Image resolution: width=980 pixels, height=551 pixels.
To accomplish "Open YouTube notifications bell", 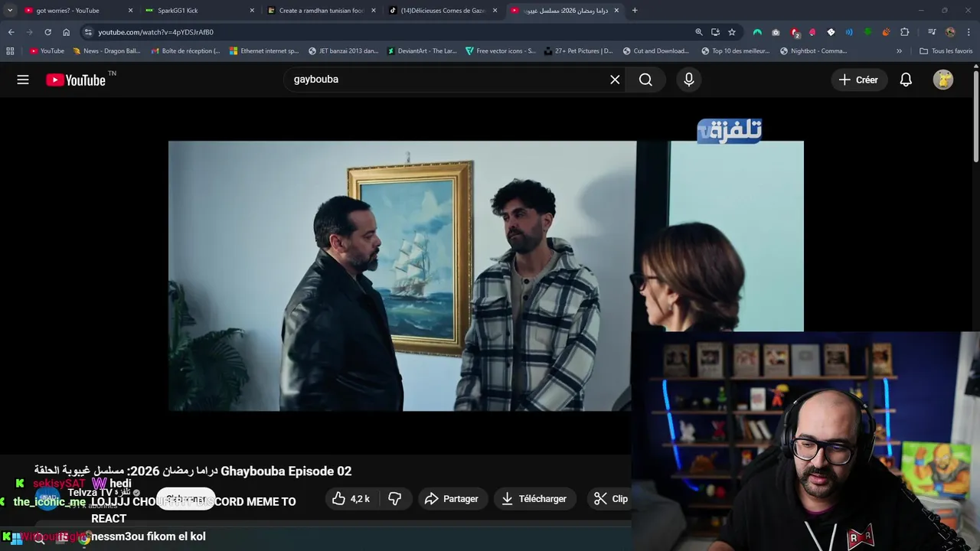I will [x=906, y=80].
